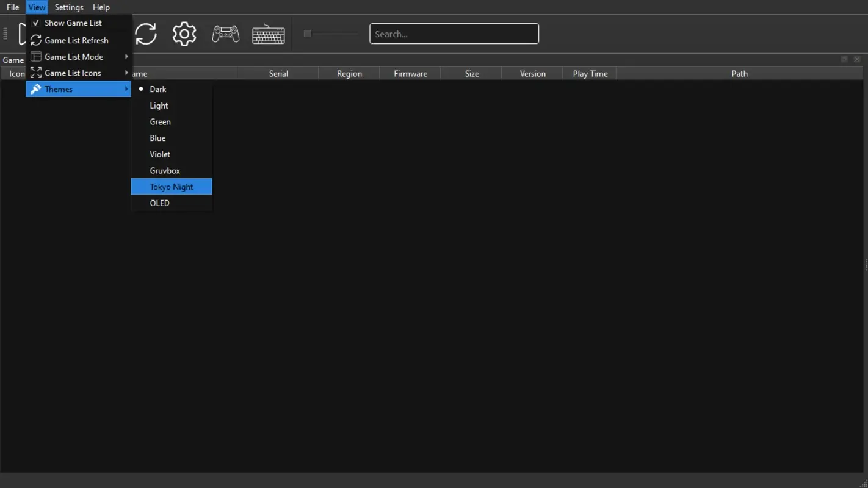This screenshot has width=868, height=488.
Task: Click the refresh icon beside Game List Refresh
Action: (x=36, y=40)
